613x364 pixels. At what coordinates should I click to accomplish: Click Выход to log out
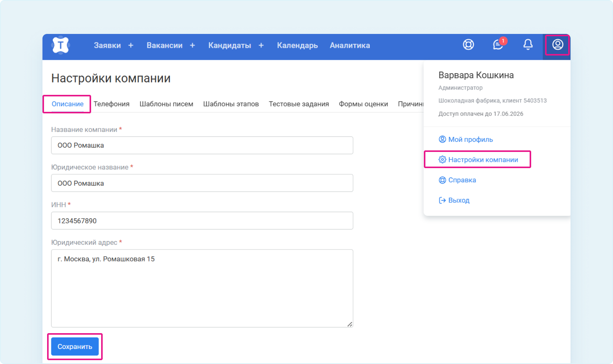459,201
